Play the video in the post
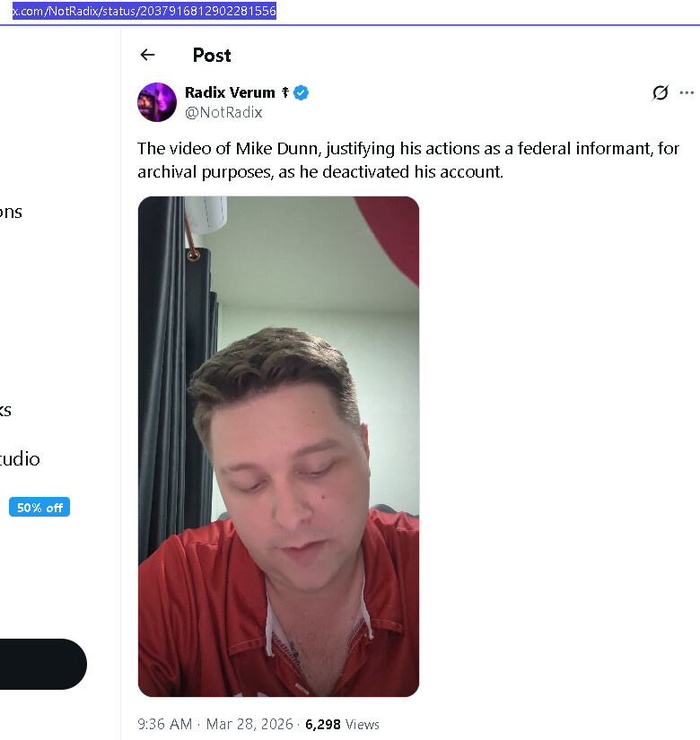The width and height of the screenshot is (700, 740). tap(278, 446)
